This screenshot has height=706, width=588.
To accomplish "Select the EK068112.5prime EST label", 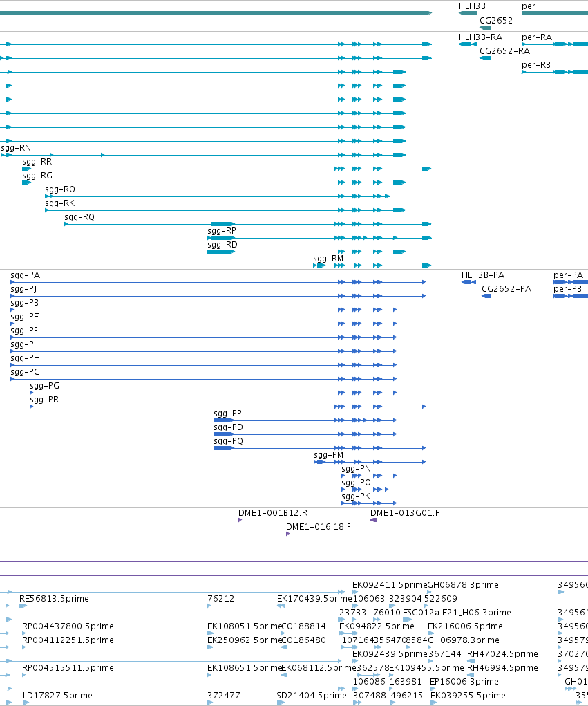I will [x=319, y=668].
